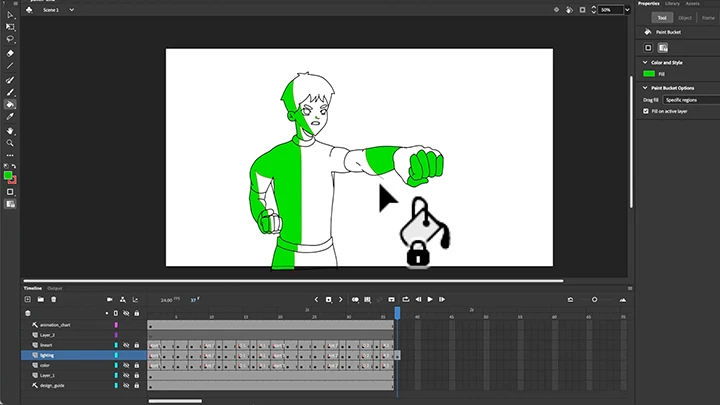Select the Tool properties button
Image resolution: width=720 pixels, height=405 pixels.
point(662,18)
